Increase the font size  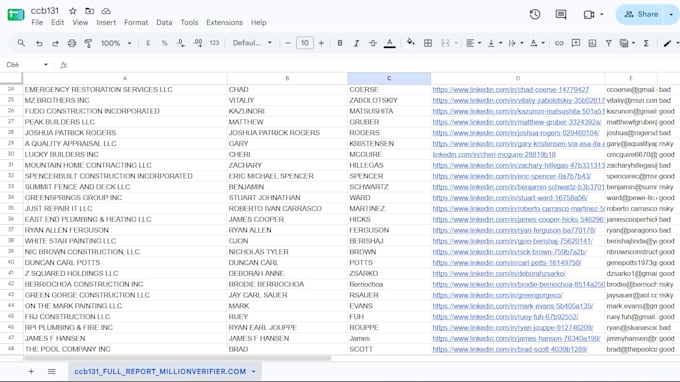321,43
